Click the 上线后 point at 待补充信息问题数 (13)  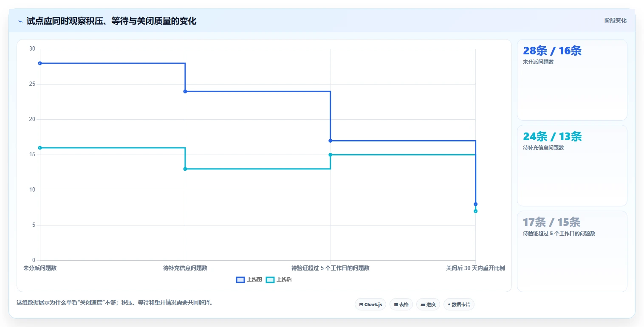tap(185, 169)
